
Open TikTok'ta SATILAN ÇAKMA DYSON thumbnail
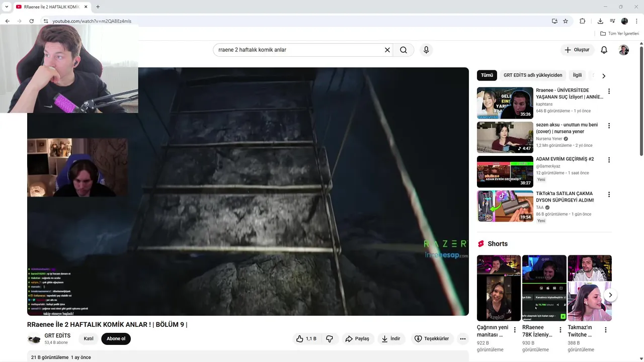pyautogui.click(x=505, y=206)
